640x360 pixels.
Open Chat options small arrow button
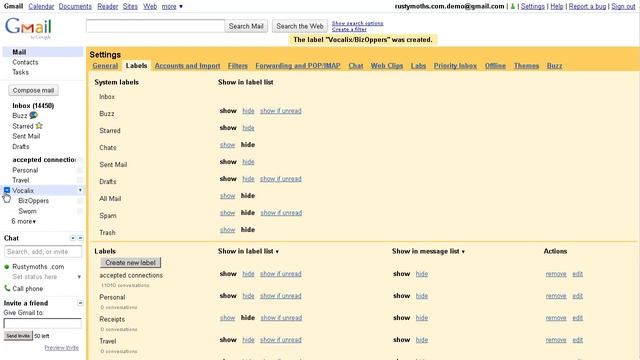tap(73, 238)
